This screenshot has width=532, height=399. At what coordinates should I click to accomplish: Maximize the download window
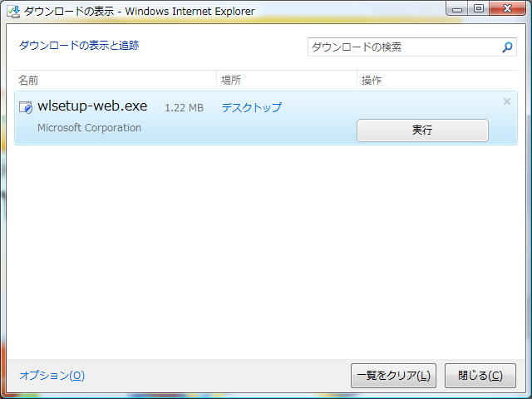pos(479,8)
